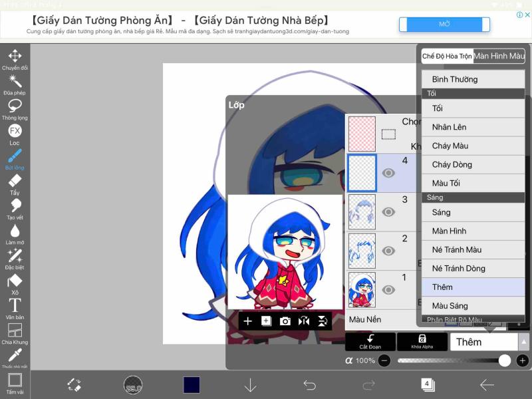Select layer 2 thumbnail
This screenshot has width=532, height=399.
[362, 251]
